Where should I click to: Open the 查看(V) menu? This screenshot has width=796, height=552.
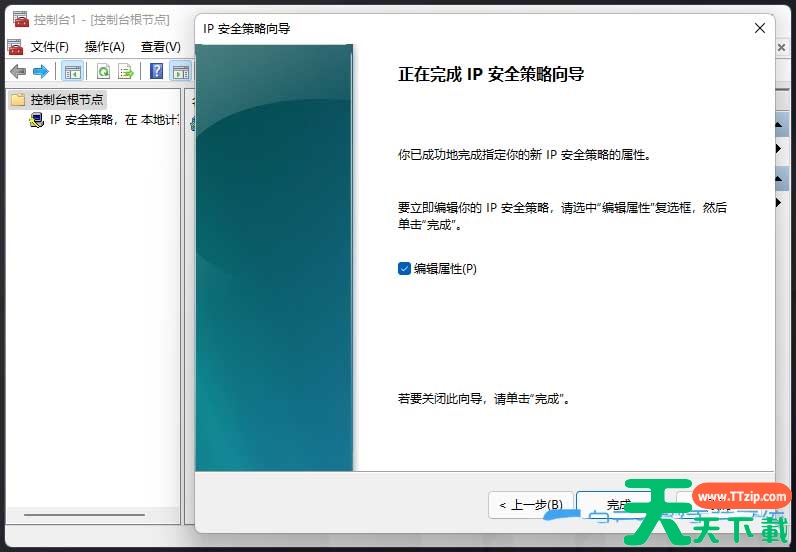coord(160,47)
